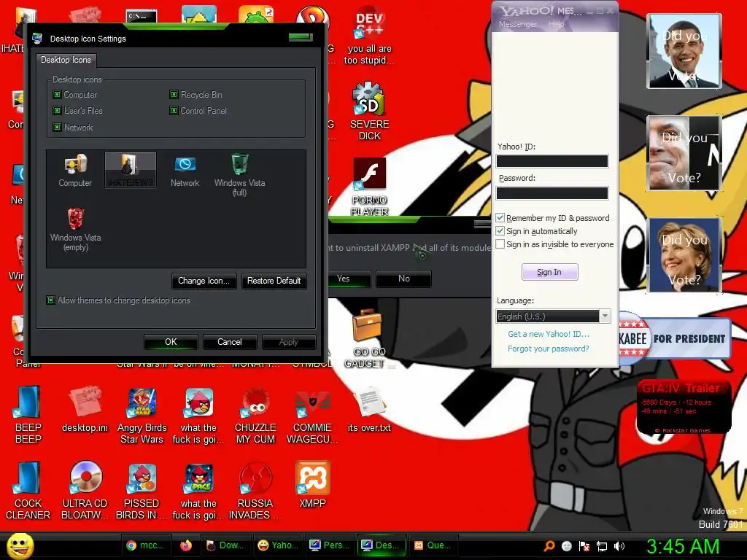
Task: Click the Change Icon... button
Action: [204, 281]
